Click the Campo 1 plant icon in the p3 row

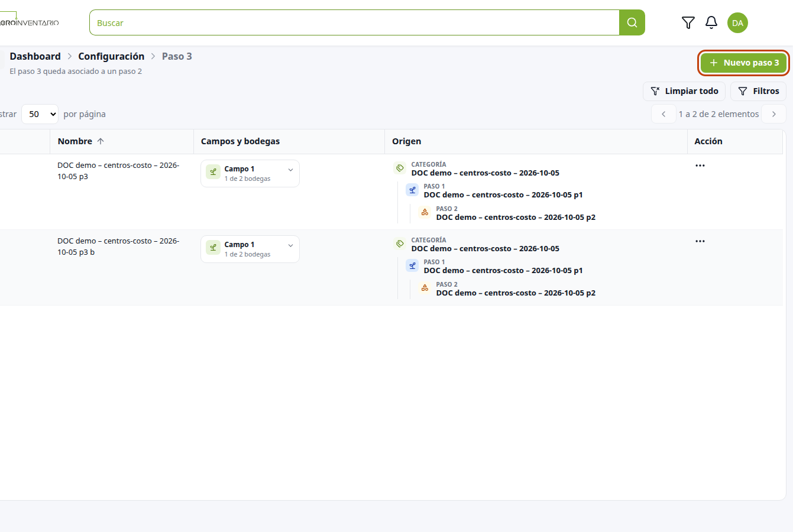(x=213, y=172)
